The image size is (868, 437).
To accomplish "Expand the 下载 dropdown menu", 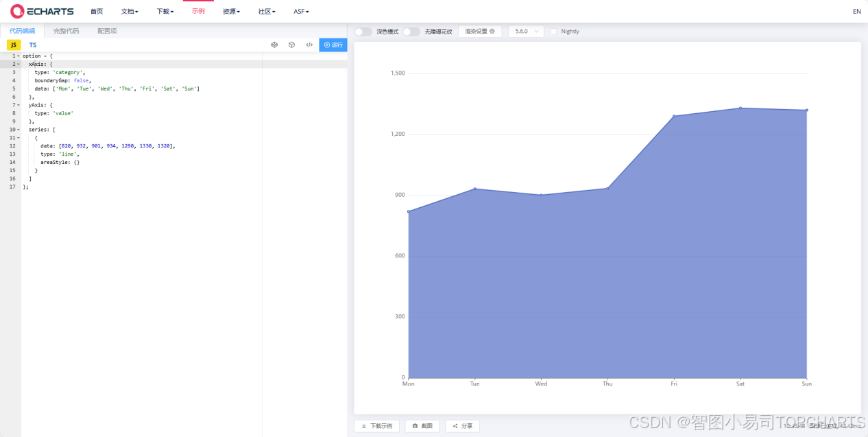I will 165,12.
